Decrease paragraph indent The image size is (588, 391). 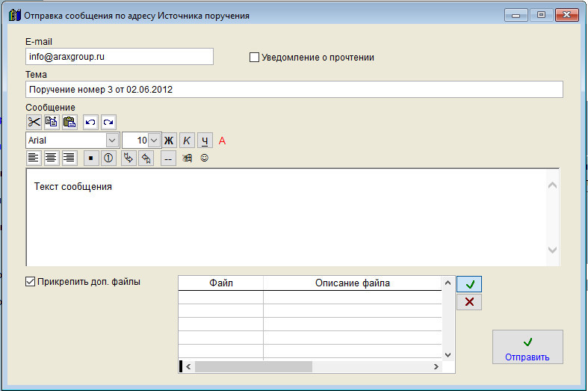pos(146,158)
